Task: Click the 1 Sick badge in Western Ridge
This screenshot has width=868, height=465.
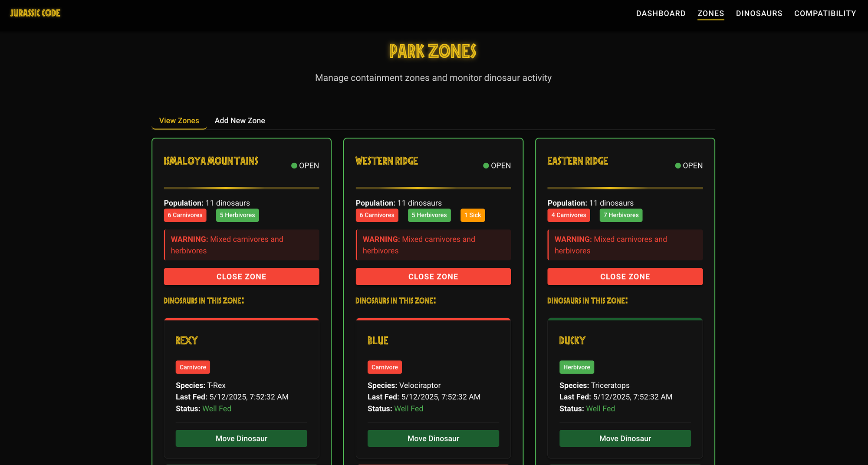Action: click(x=473, y=215)
